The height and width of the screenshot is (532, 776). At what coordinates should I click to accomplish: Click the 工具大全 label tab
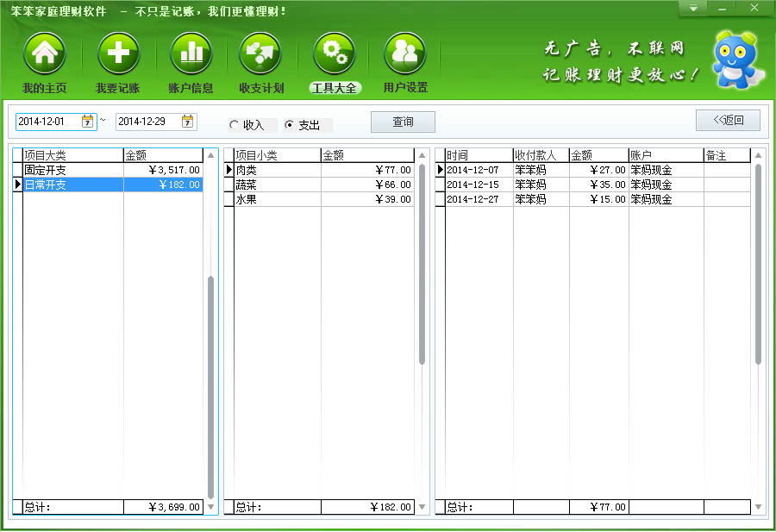tap(335, 88)
